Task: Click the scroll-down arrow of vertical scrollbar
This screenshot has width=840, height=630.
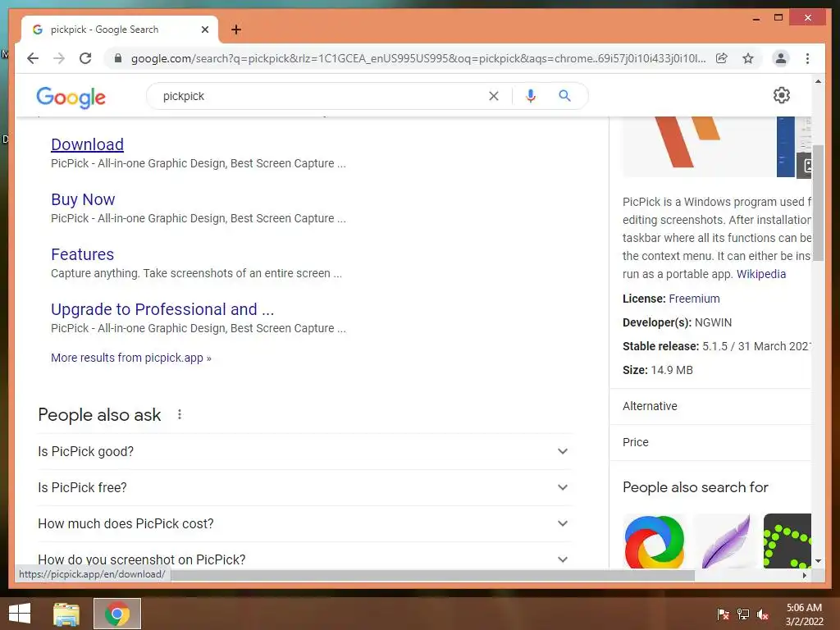Action: pos(818,561)
